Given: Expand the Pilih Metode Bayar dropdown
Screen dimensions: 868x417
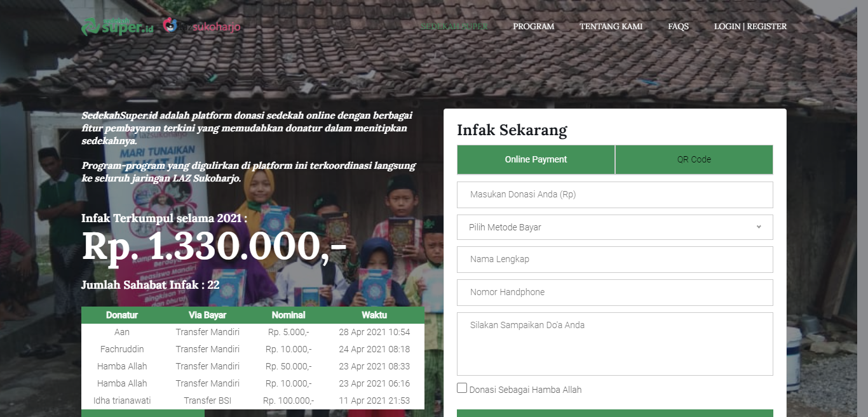Looking at the screenshot, I should coord(615,227).
